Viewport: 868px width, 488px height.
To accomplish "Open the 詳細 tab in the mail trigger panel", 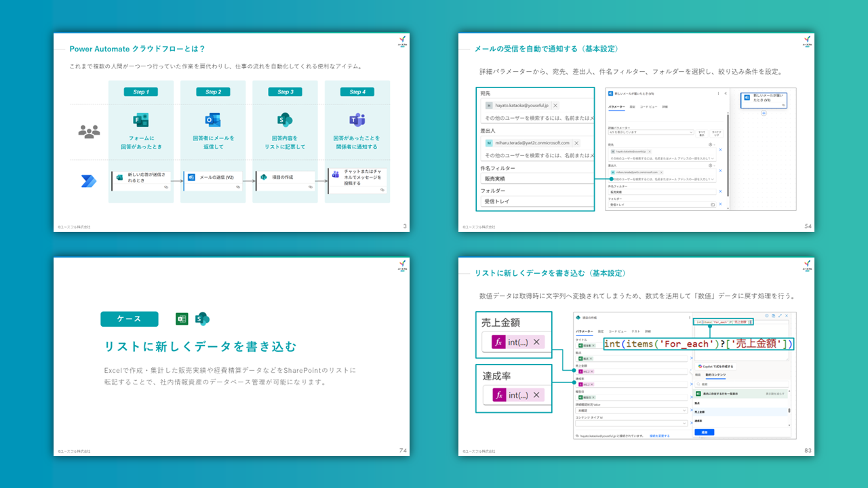I will click(665, 106).
